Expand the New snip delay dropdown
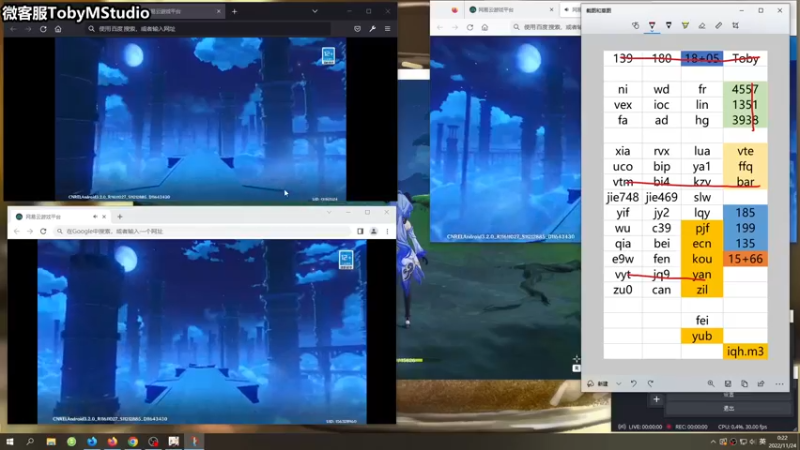Screen dimensions: 800x450 click(618, 384)
